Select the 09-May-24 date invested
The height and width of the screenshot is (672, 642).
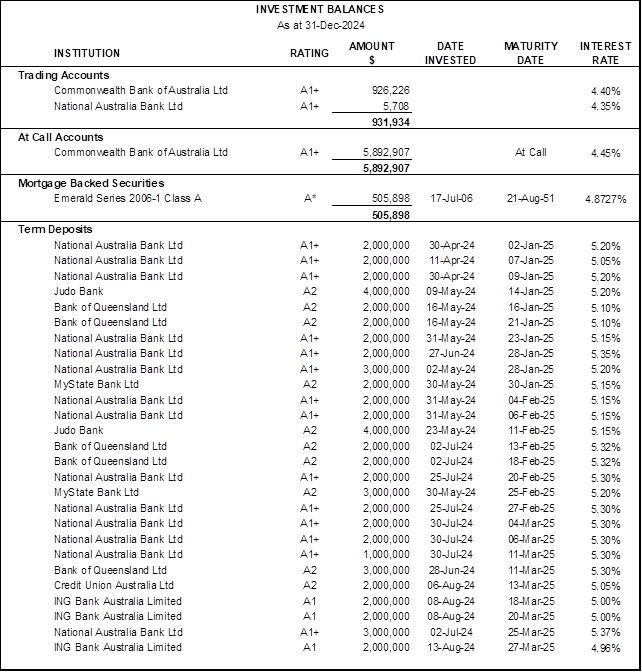(x=451, y=291)
